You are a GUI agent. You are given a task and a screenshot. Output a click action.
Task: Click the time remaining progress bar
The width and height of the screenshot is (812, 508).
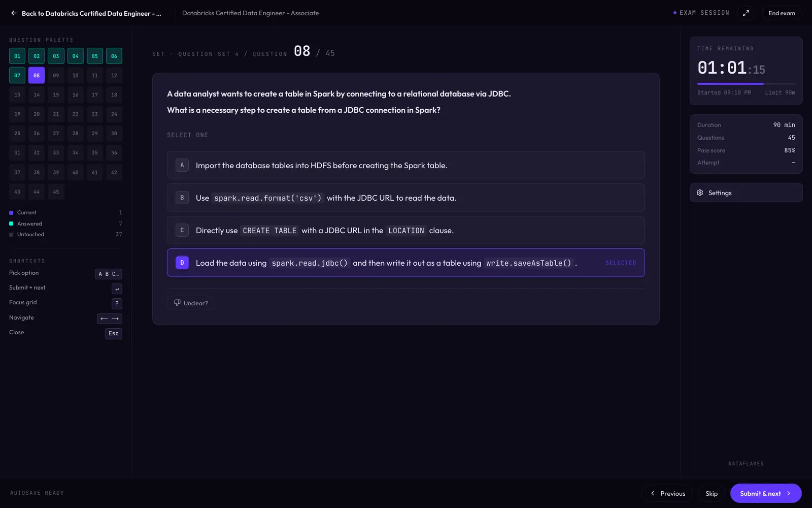(x=746, y=83)
